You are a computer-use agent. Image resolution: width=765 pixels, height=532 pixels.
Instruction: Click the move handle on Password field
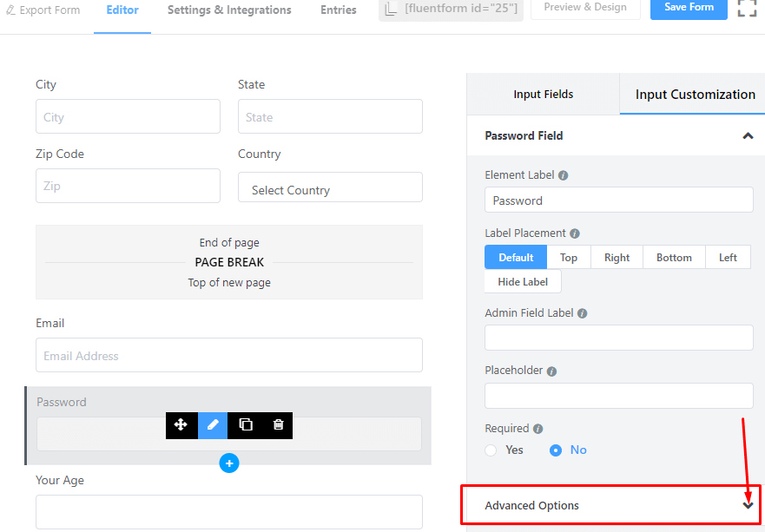(181, 424)
